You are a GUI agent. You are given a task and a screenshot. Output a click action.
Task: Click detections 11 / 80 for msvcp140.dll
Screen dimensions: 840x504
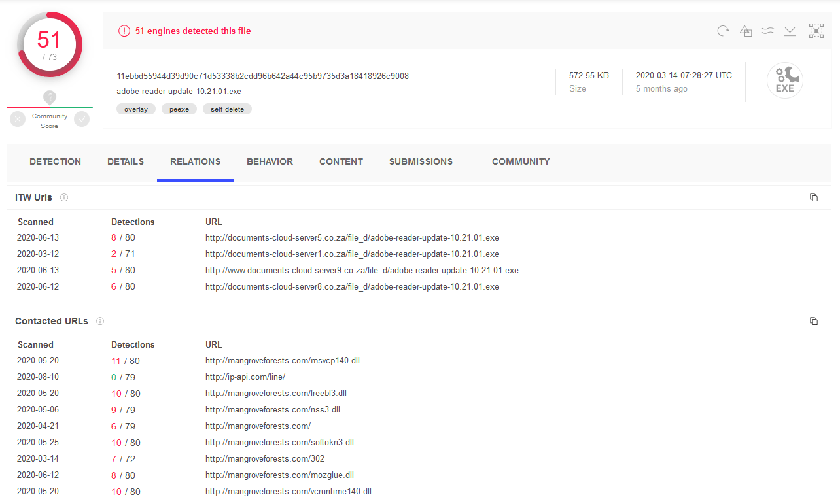pos(126,360)
